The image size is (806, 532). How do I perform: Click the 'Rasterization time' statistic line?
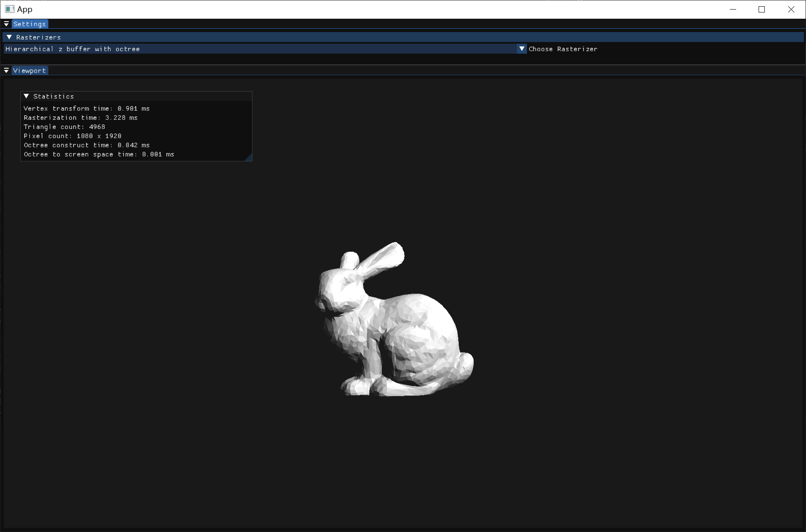pyautogui.click(x=81, y=118)
